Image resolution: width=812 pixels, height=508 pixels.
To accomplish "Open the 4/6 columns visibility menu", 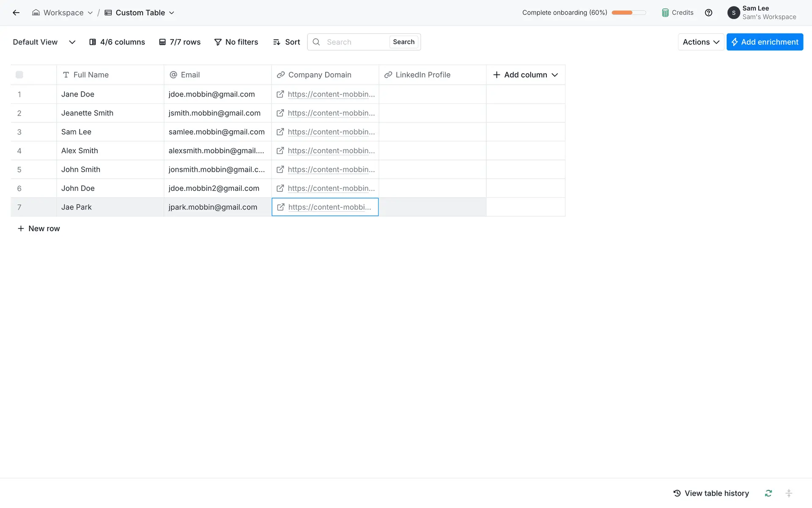I will (x=117, y=42).
